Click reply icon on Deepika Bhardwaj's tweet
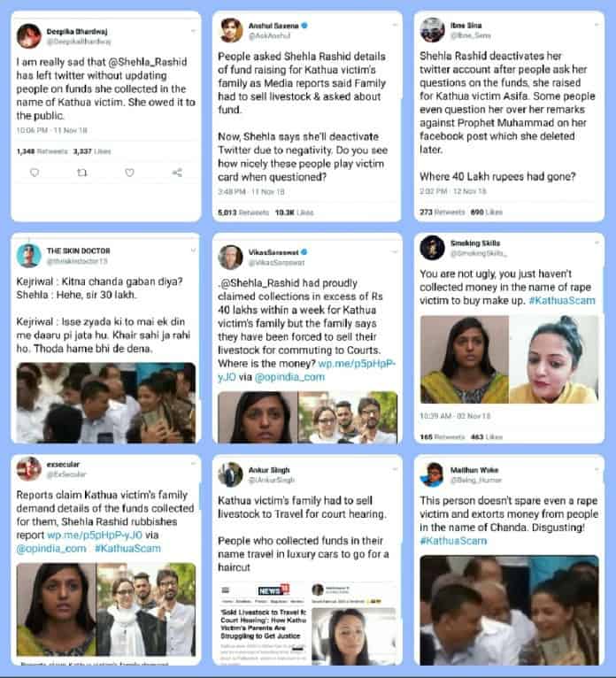Viewport: 616px width, 678px height. point(35,173)
